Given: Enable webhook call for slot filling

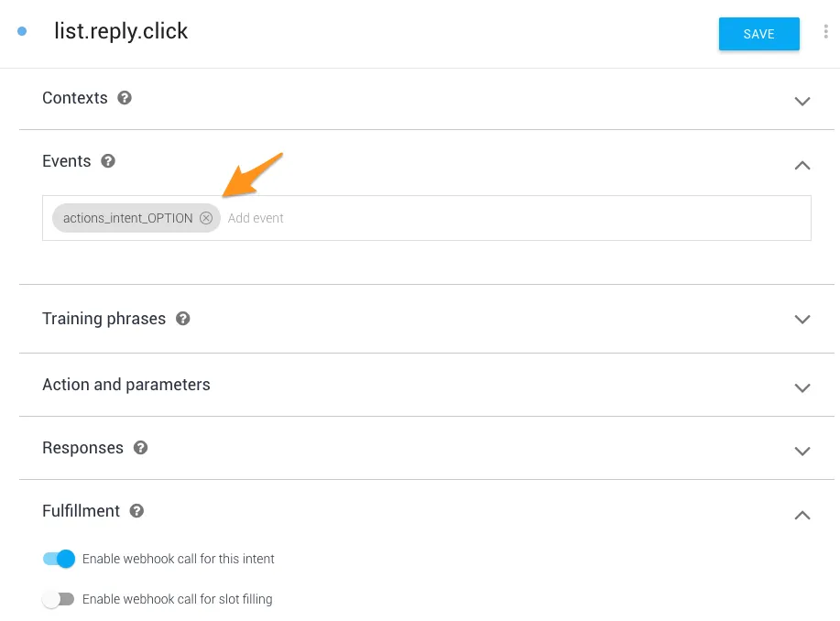Looking at the screenshot, I should tap(59, 599).
